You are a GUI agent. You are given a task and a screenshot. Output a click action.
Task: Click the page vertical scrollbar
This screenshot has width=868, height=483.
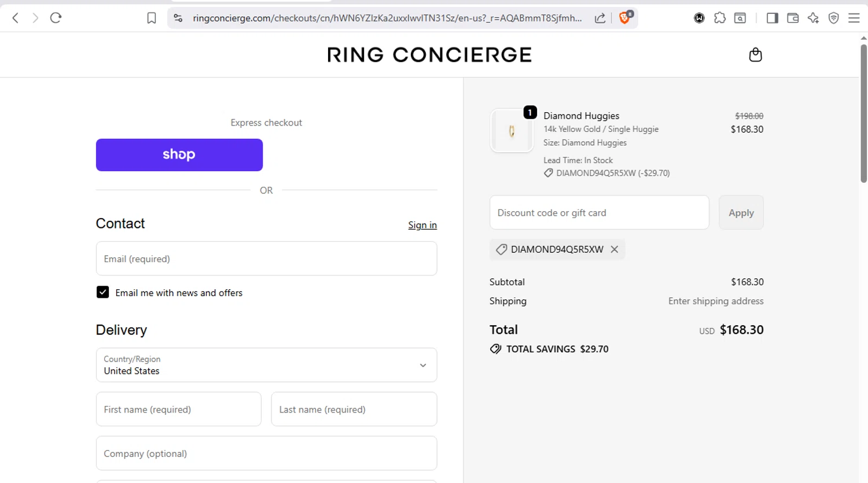[863, 116]
